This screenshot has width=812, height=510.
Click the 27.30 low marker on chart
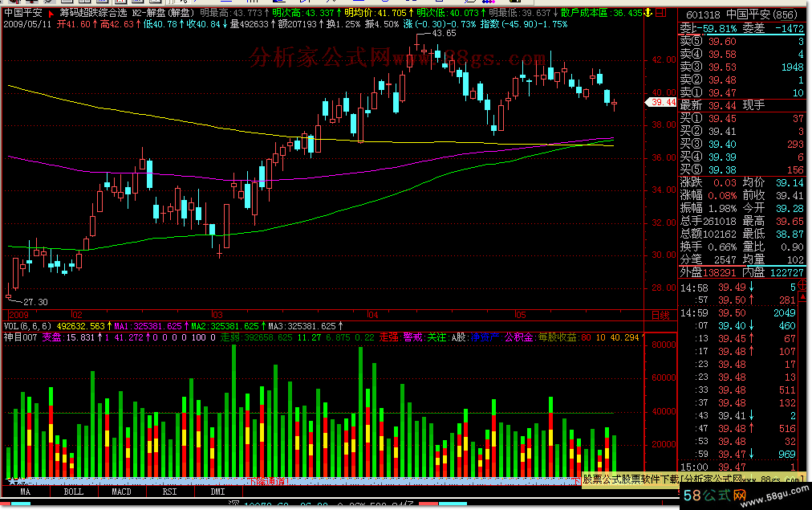point(36,302)
